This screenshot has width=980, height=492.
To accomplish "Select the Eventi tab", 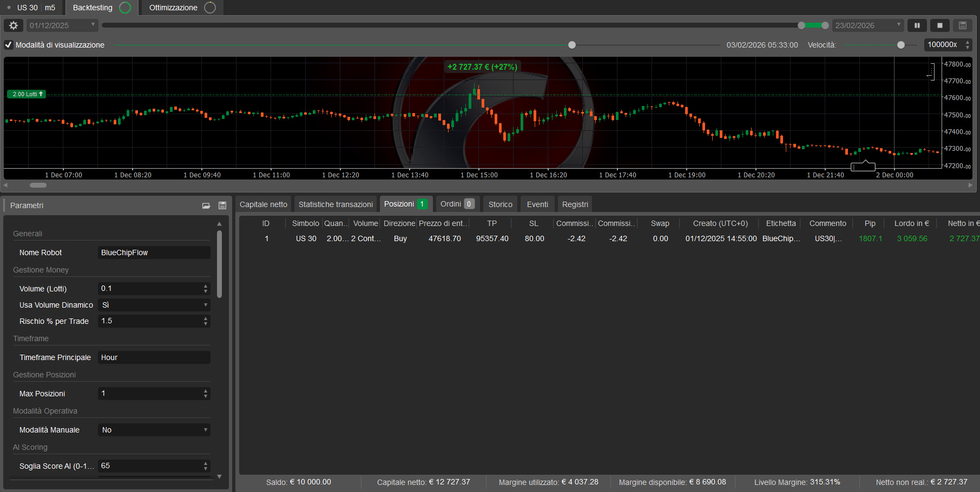I will tap(537, 204).
